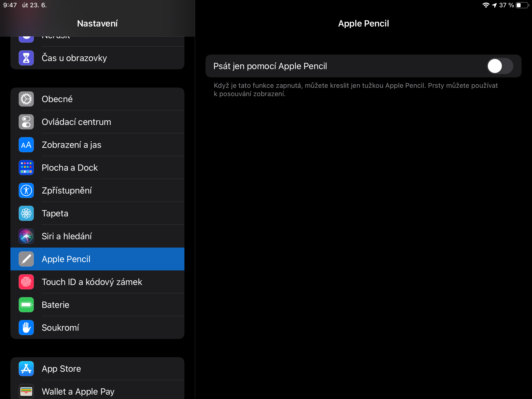Tap the green Baterie icon
532x399 pixels.
(26, 305)
